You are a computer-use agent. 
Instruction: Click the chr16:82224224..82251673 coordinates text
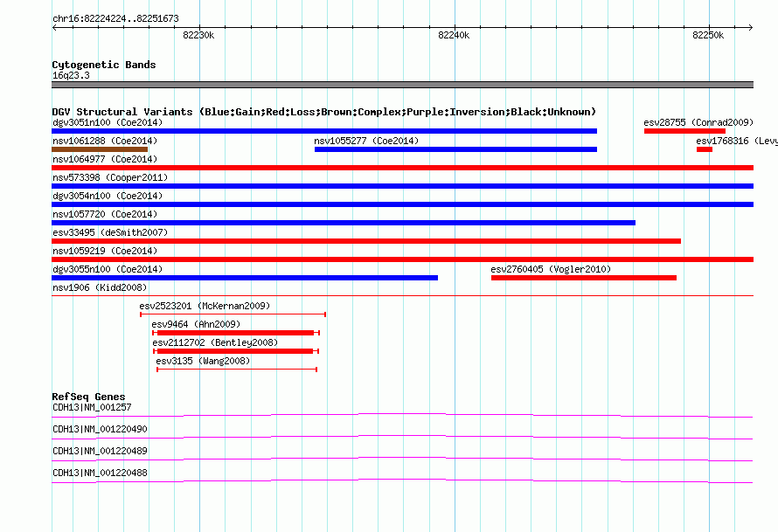[x=115, y=19]
